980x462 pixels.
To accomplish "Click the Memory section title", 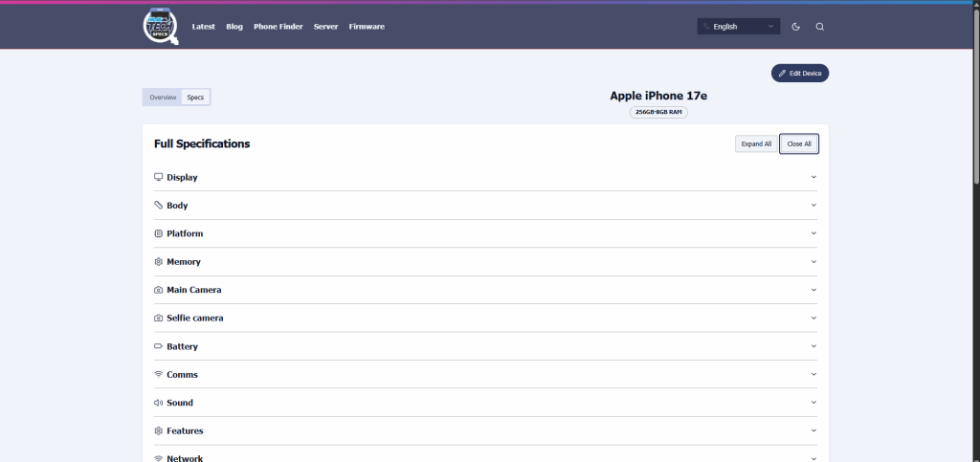I will [x=184, y=261].
